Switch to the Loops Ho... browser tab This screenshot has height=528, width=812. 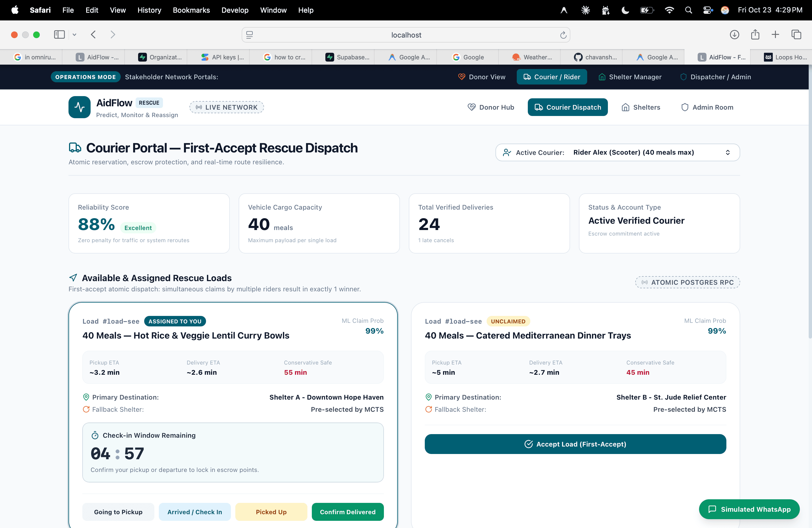point(785,57)
